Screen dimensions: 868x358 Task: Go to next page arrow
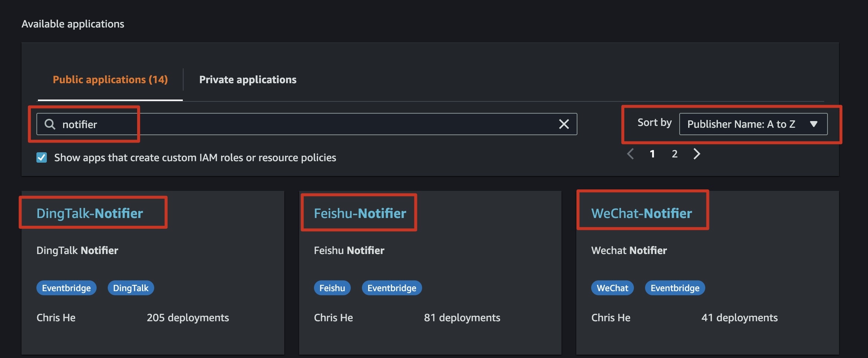(697, 154)
